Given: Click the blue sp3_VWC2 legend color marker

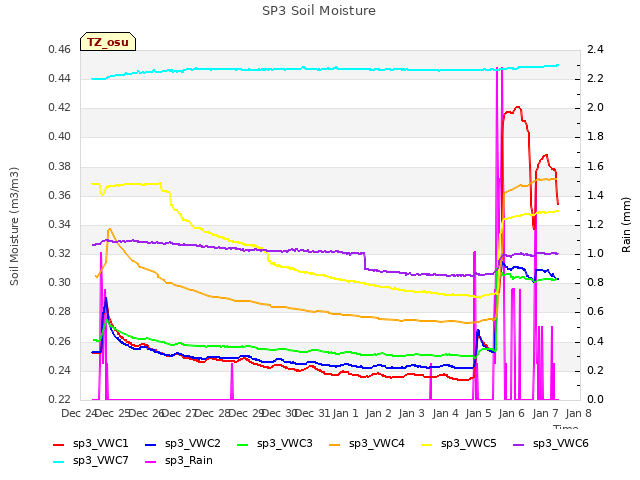Looking at the screenshot, I should tap(151, 444).
